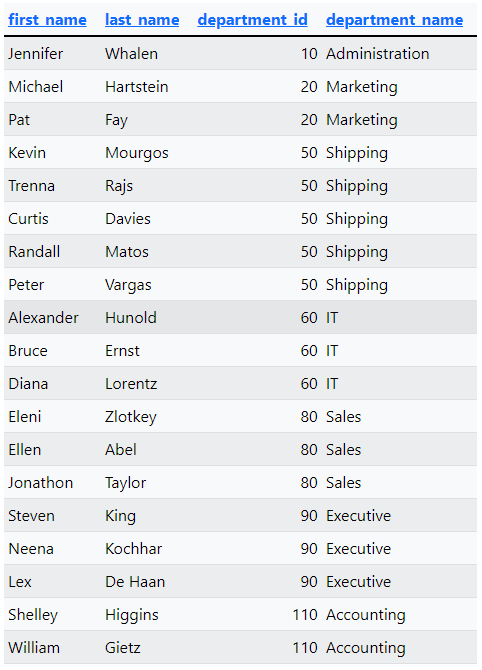
Task: Select the Jennifer Whalen row
Action: [241, 53]
